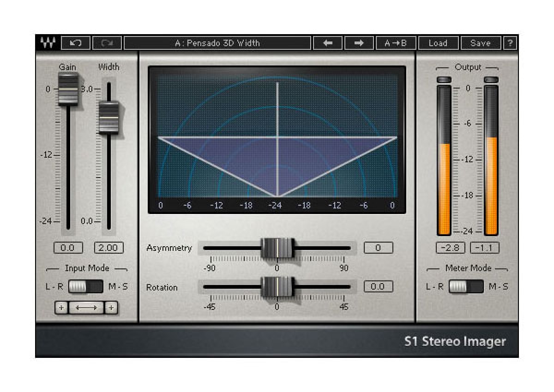Image resolution: width=554 pixels, height=392 pixels.
Task: Click the Output label
Action: [x=468, y=67]
